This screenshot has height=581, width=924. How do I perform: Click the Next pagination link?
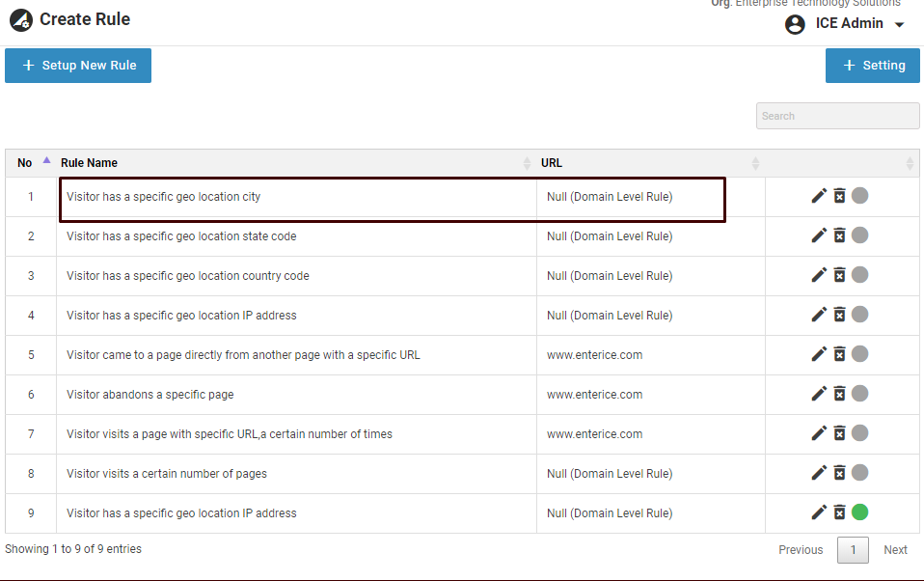[895, 550]
